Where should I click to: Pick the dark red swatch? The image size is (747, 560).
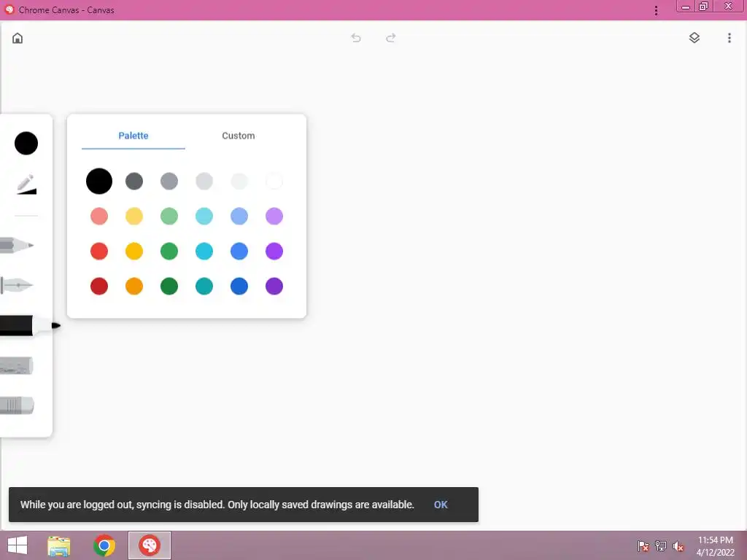[99, 286]
